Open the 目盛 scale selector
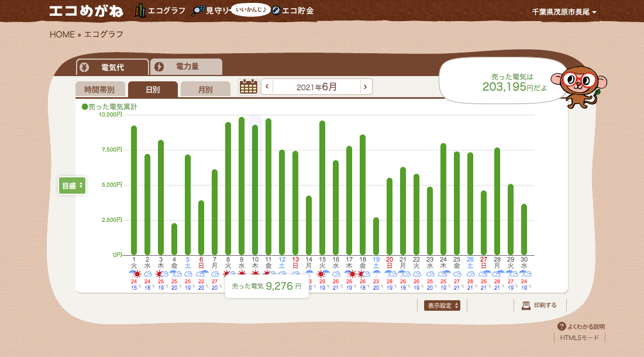Viewport: 644px width, 357px height. 73,186
